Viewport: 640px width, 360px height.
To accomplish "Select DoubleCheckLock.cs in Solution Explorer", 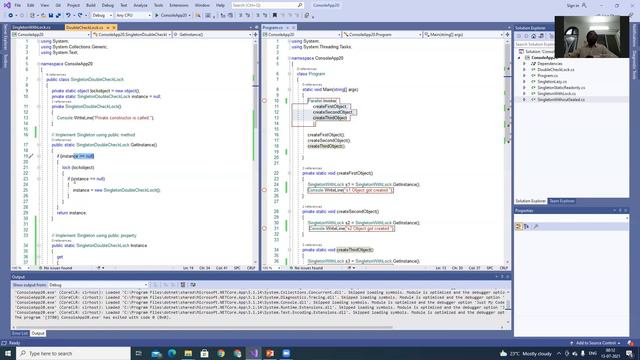I will (556, 70).
